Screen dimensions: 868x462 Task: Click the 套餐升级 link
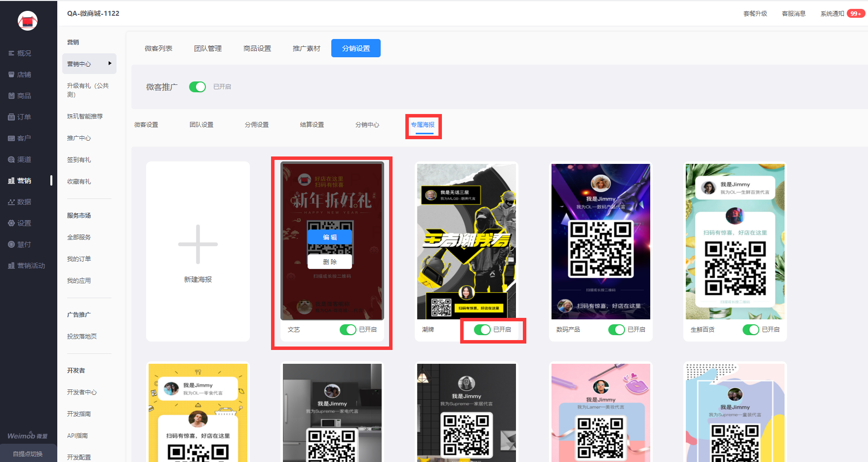[755, 14]
